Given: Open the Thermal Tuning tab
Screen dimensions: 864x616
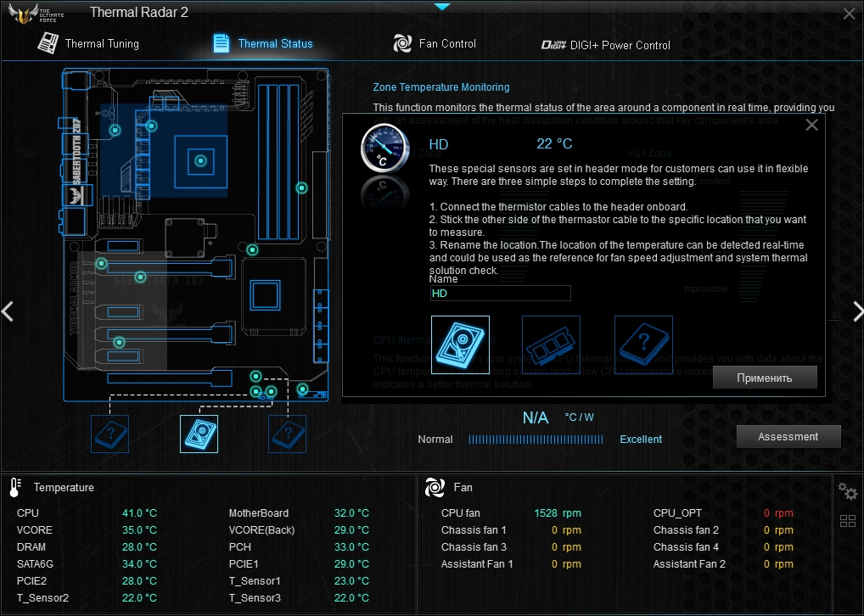Looking at the screenshot, I should click(88, 43).
